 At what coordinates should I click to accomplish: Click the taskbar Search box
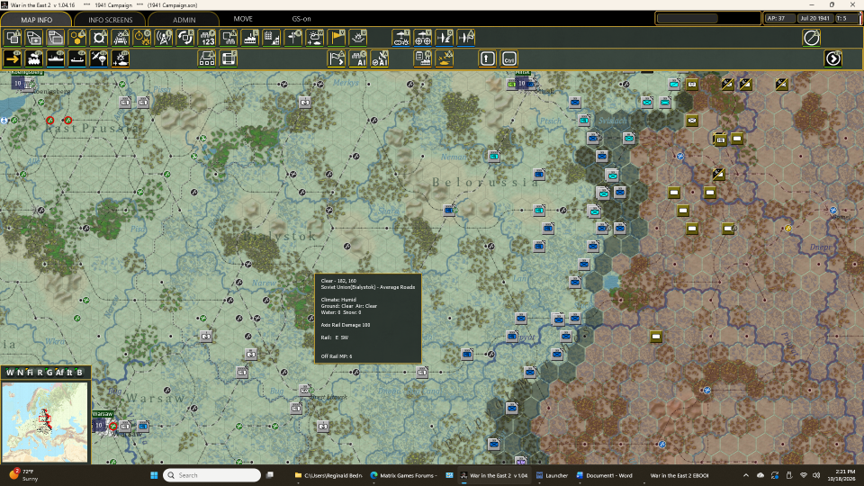pyautogui.click(x=212, y=475)
